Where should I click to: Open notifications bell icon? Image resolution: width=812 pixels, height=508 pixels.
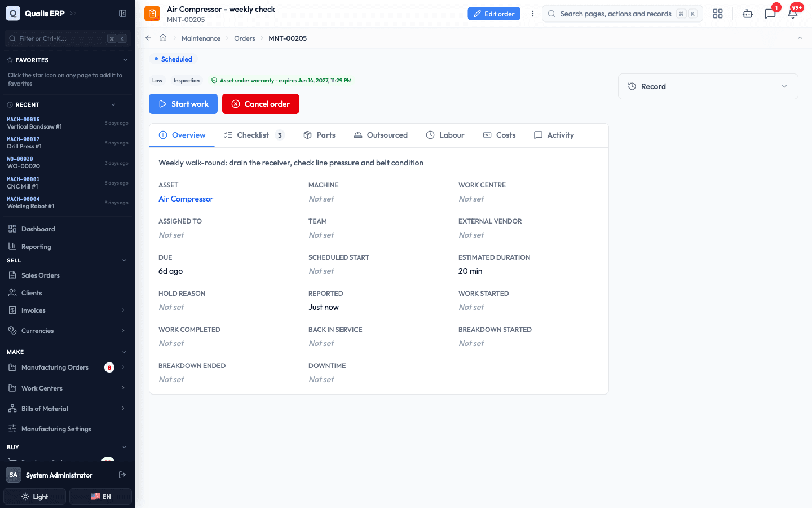pos(793,14)
